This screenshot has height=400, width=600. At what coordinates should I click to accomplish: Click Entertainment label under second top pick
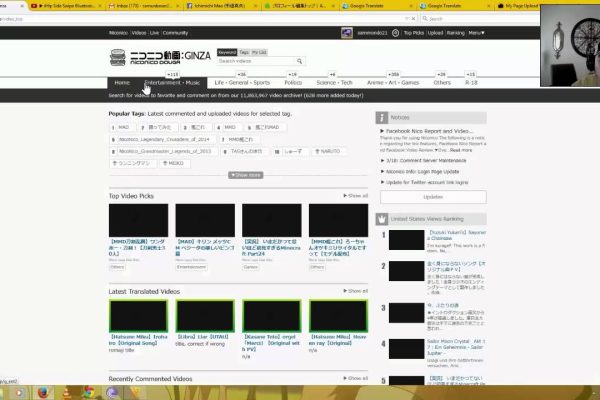191,267
